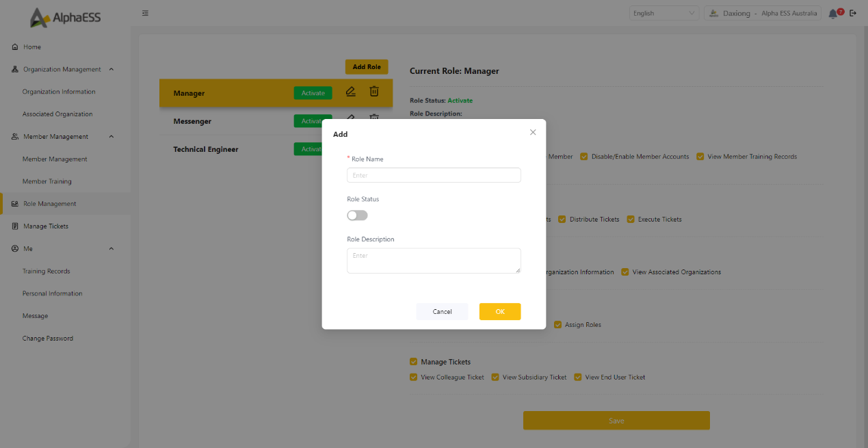Collapse the Member Management menu group
This screenshot has width=868, height=448.
coord(111,137)
